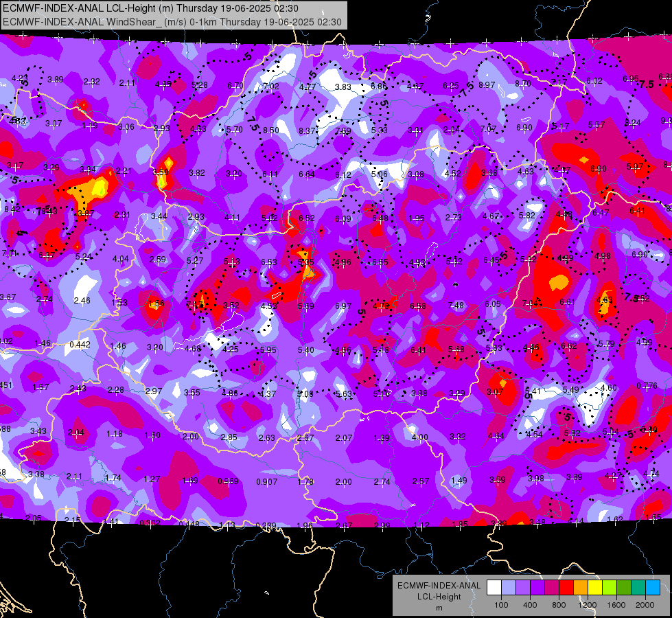Click the grid value '0.969'
The image size is (672, 618).
(228, 481)
